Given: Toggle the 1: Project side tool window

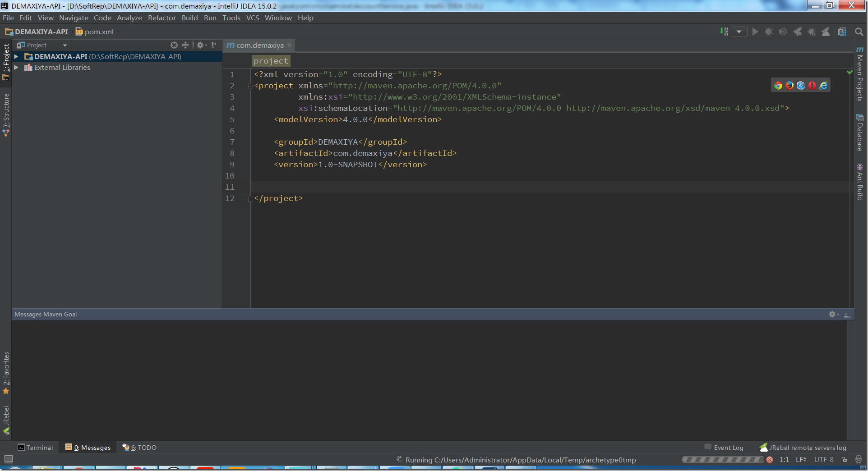Looking at the screenshot, I should point(6,62).
